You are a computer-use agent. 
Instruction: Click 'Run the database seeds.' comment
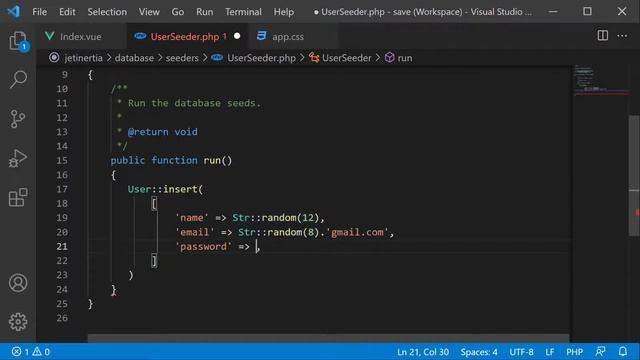194,103
